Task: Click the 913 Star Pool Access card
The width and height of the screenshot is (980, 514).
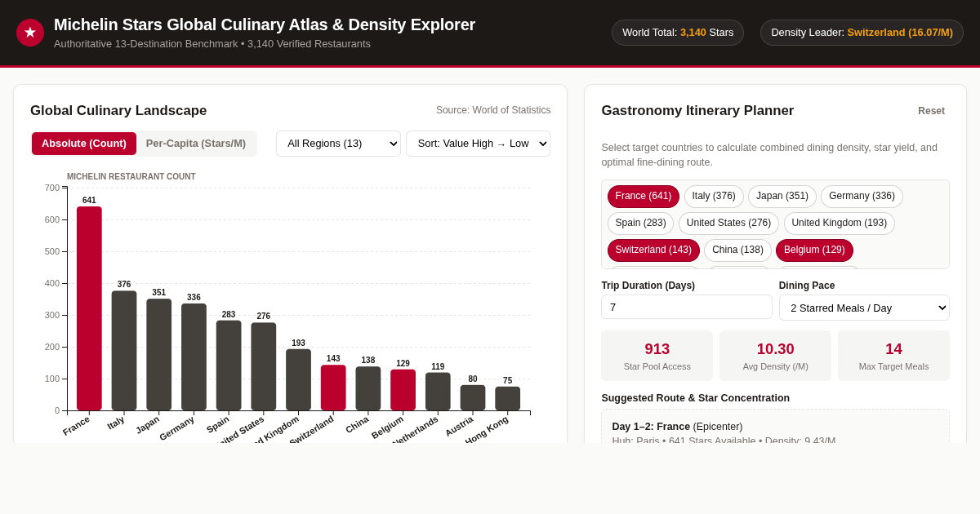Action: click(x=657, y=356)
